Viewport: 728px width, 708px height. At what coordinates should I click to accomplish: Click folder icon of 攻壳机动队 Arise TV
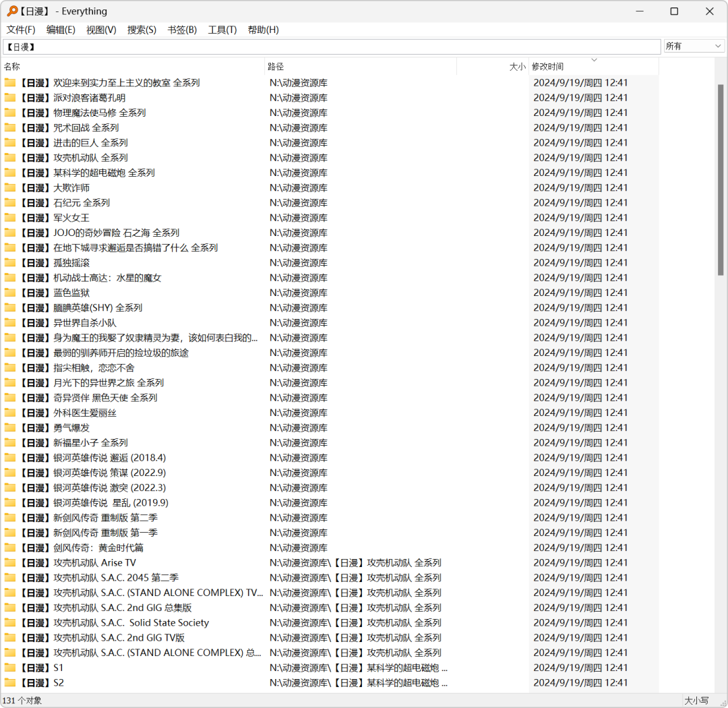point(9,562)
